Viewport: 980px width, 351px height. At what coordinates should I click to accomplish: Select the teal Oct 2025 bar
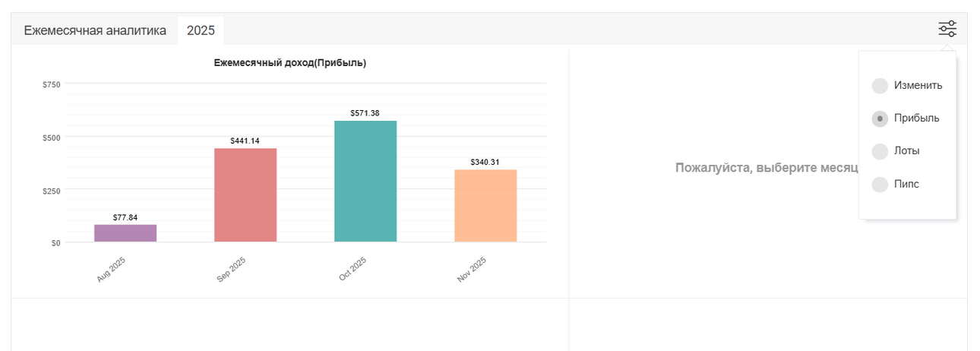(365, 181)
